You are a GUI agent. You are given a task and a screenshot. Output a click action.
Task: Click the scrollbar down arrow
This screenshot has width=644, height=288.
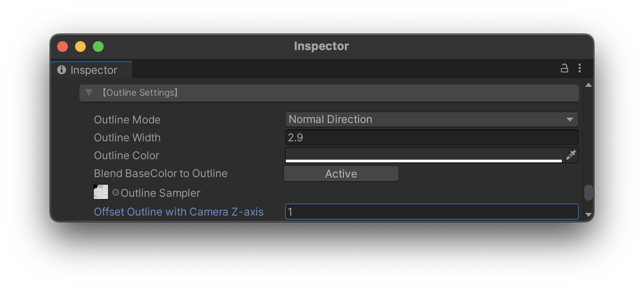click(588, 215)
